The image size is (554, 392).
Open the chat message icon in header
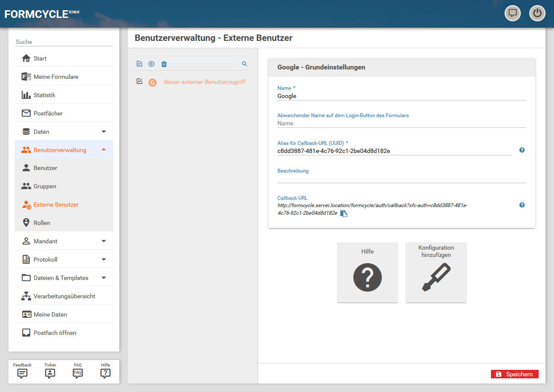tap(513, 13)
